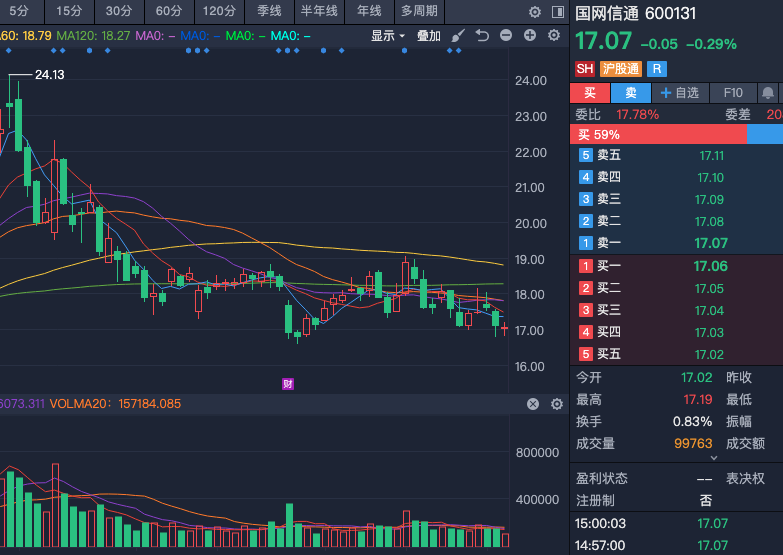Click the 14:57:00 trade tick row
Viewport: 783px width, 555px height.
[677, 545]
